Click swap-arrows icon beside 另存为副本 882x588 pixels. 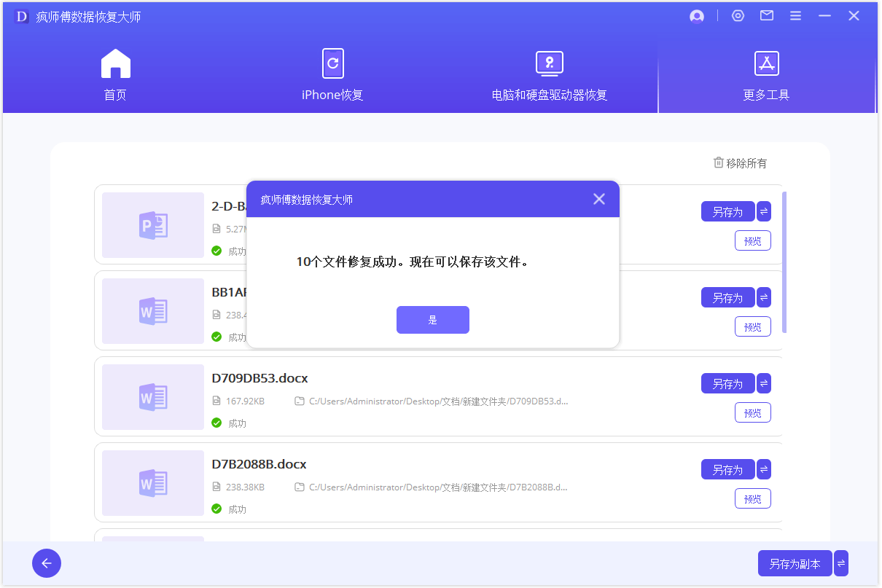click(x=841, y=563)
